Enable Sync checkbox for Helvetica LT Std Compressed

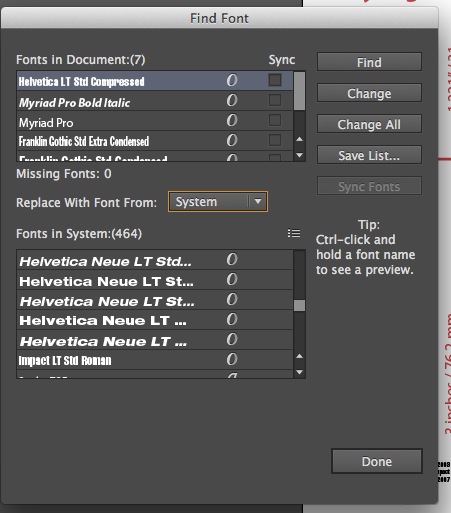click(x=275, y=80)
